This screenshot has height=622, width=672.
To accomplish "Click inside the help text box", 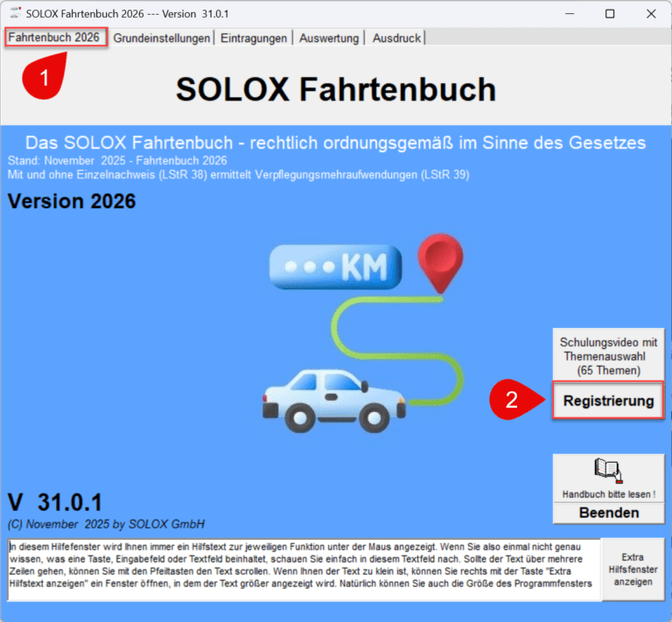I will coord(304,570).
